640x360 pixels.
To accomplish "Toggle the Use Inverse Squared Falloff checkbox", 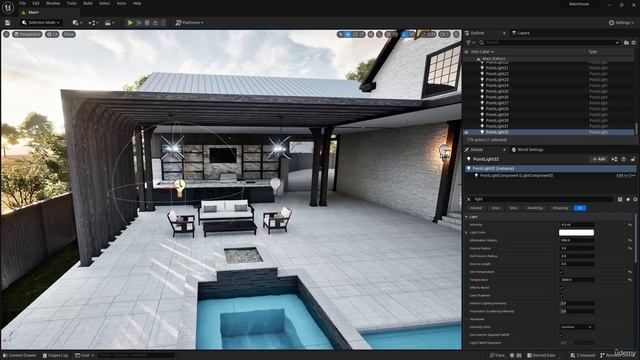I will point(562,335).
